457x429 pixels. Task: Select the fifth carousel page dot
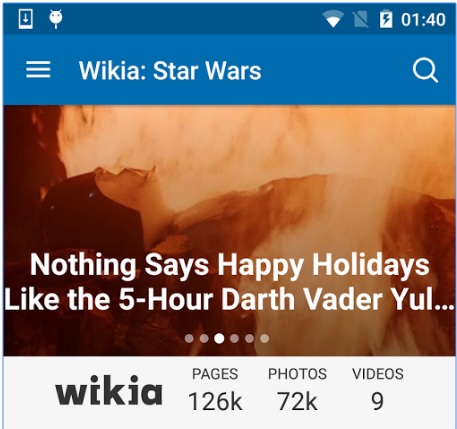tap(249, 338)
